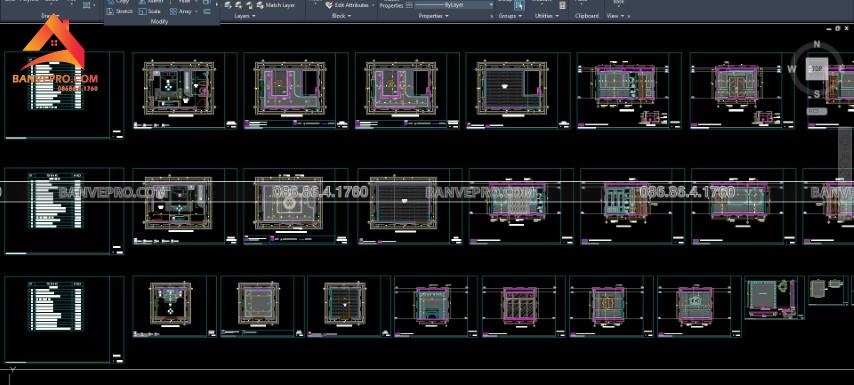Select the Scale tool in Modify panel

[150, 11]
